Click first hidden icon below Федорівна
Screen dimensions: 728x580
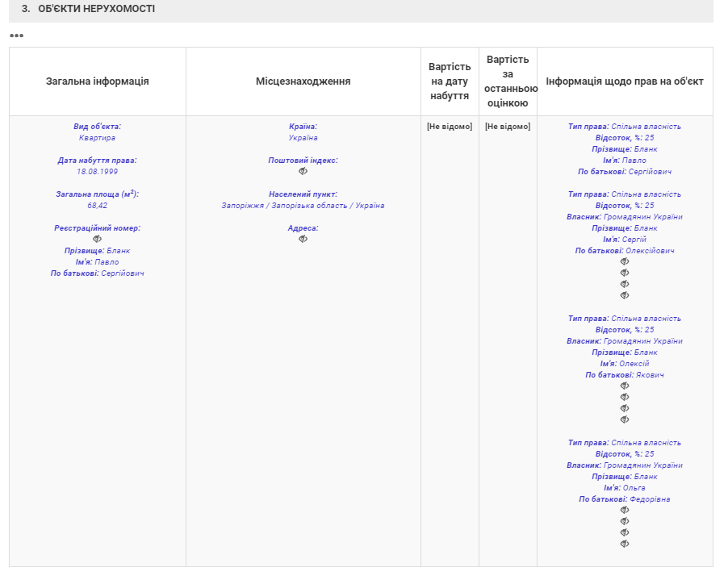[624, 511]
